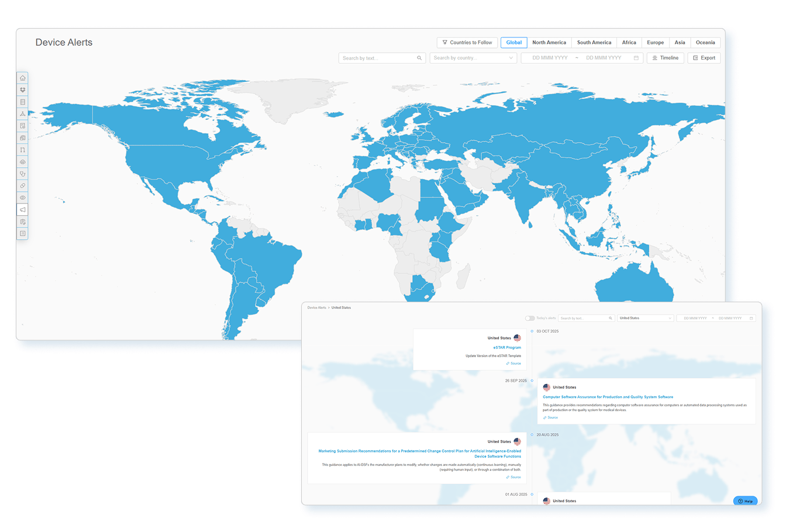Open the eSTAR Program alert link
Image resolution: width=786 pixels, height=532 pixels.
(505, 347)
